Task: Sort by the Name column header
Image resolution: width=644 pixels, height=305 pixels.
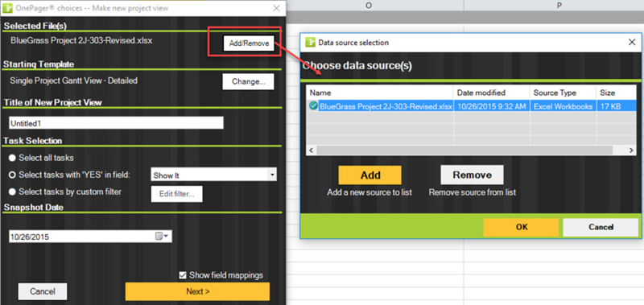Action: [x=380, y=93]
